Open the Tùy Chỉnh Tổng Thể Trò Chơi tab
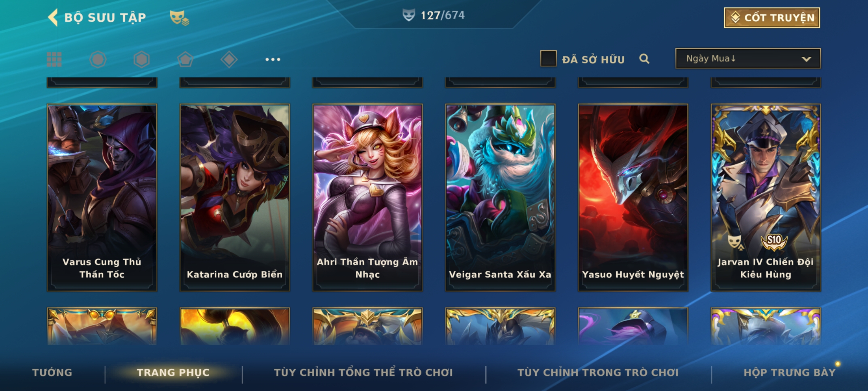868x391 pixels. [x=363, y=373]
